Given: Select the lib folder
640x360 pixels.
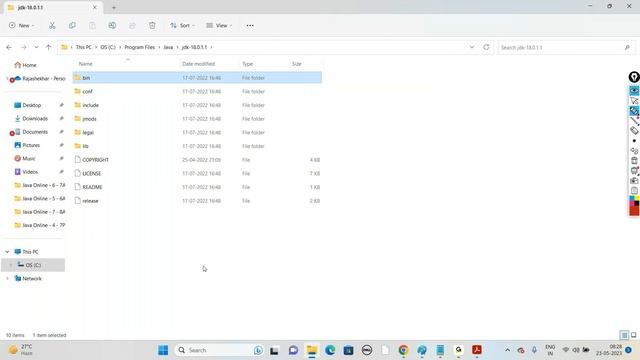Looking at the screenshot, I should 197,146.
